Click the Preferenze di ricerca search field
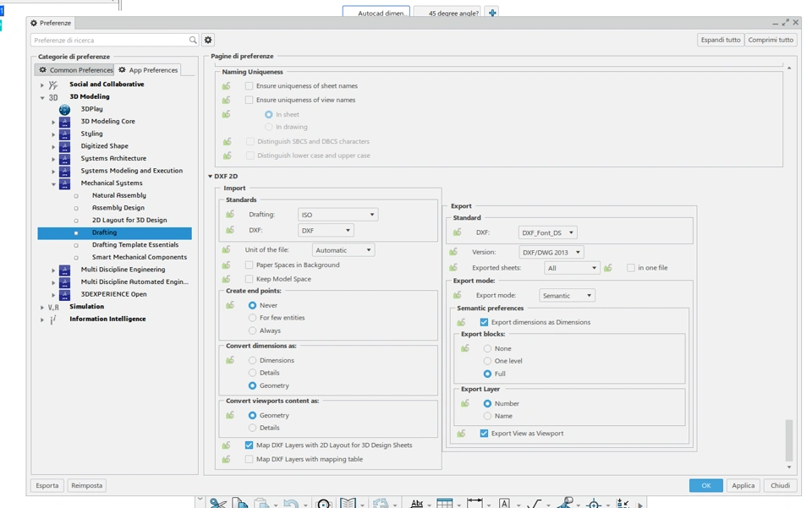Image resolution: width=812 pixels, height=508 pixels. click(x=110, y=40)
